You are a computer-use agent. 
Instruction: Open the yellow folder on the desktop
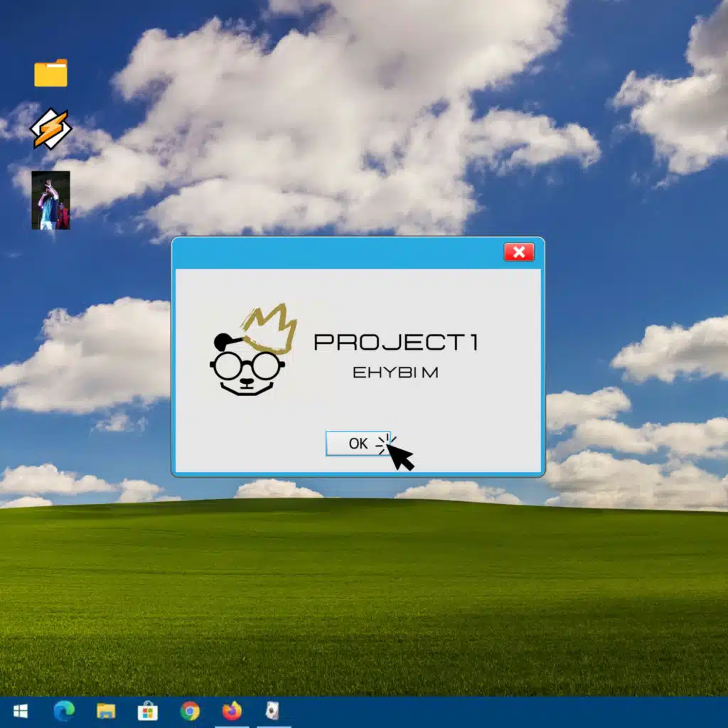tap(50, 73)
